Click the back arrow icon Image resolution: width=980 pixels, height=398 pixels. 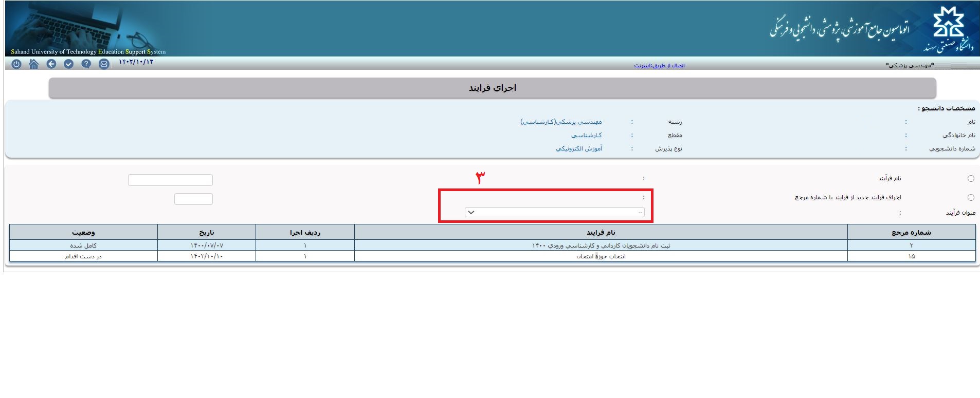51,64
